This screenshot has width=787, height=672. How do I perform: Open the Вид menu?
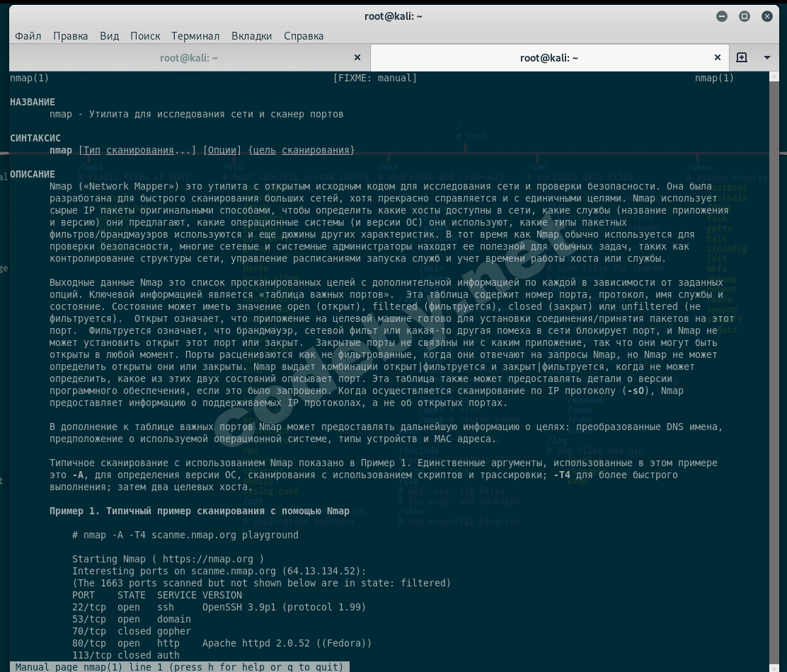coord(110,36)
